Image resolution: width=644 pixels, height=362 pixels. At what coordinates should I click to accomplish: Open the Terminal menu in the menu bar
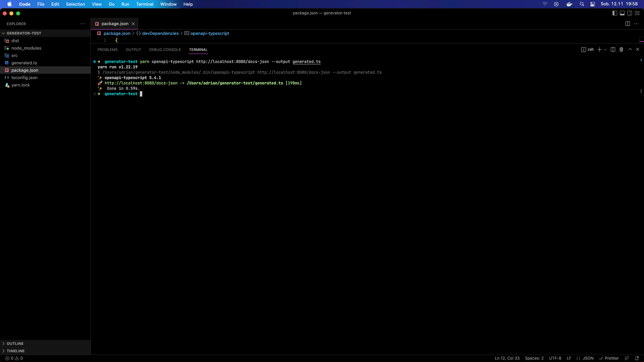point(145,4)
